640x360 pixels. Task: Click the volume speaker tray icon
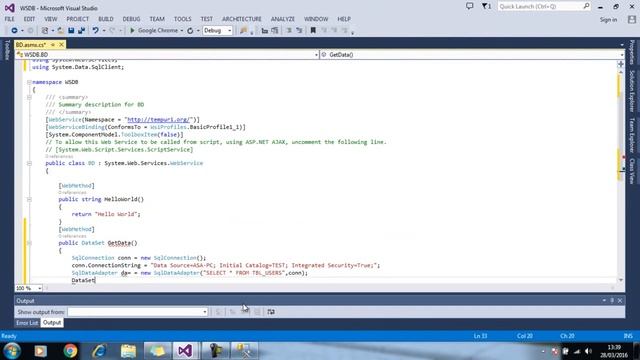(x=588, y=351)
